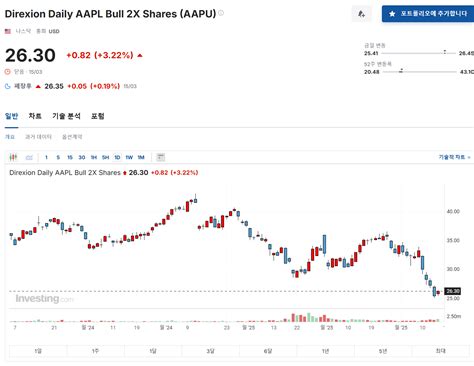This screenshot has width=474, height=366.
Task: Click the star icon on portfolio button
Action: 392,14
